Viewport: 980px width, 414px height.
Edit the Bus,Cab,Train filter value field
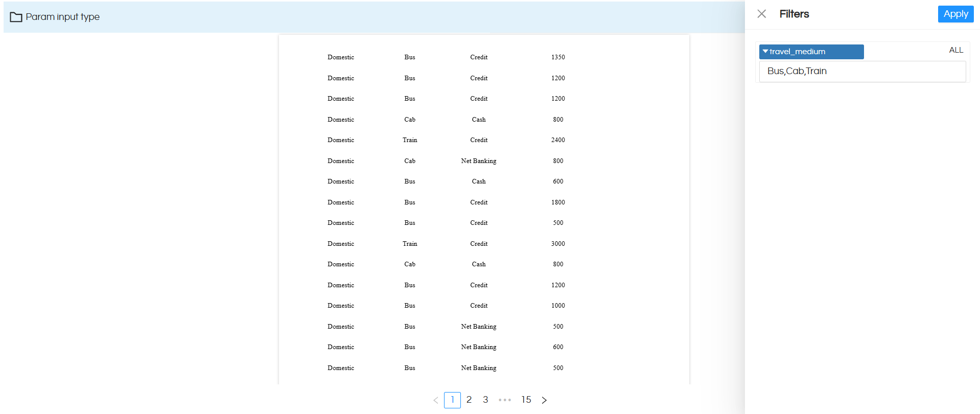tap(862, 72)
